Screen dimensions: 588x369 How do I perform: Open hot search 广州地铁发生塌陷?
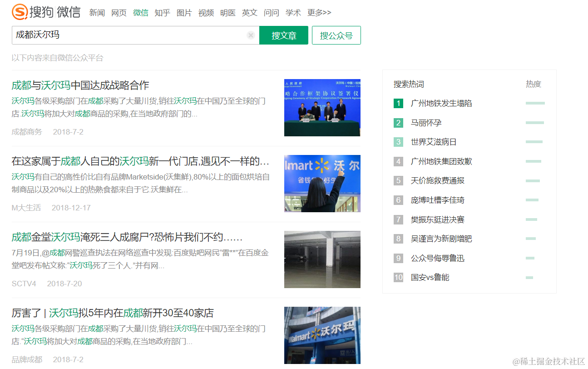(441, 104)
